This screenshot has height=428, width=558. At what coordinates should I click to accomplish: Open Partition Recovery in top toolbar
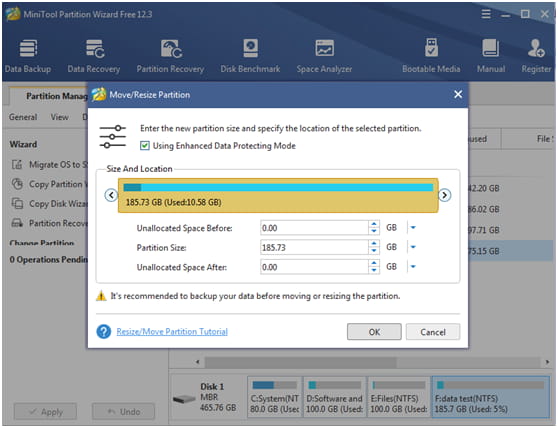(x=170, y=56)
